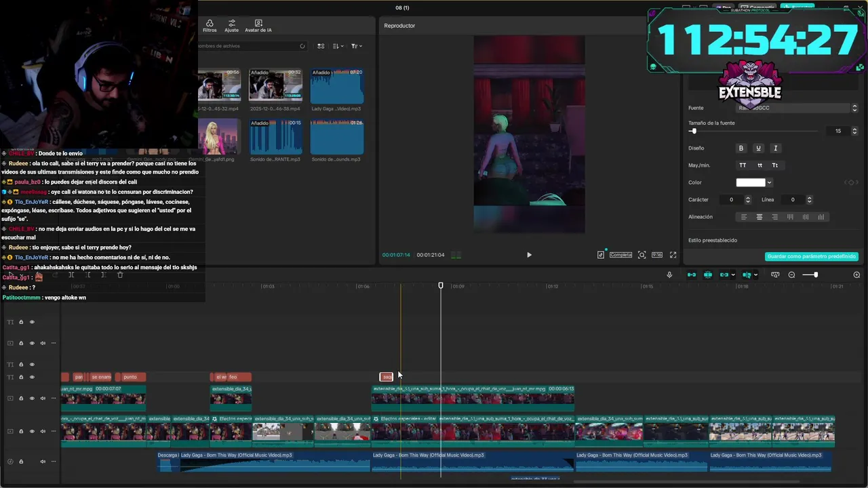Select the Sonido de...ounds.mp3 thumbnail
The width and height of the screenshot is (868, 488).
click(337, 136)
